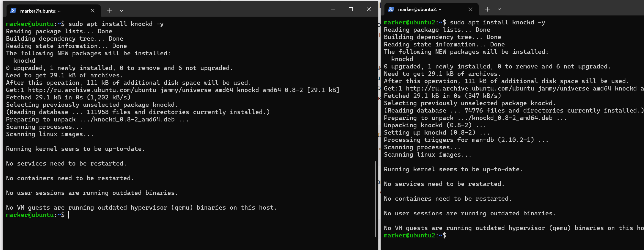Screen dimensions: 644x250
Task: Open ru.archive.ubuntu.com link in left terminal
Action: [x=92, y=90]
